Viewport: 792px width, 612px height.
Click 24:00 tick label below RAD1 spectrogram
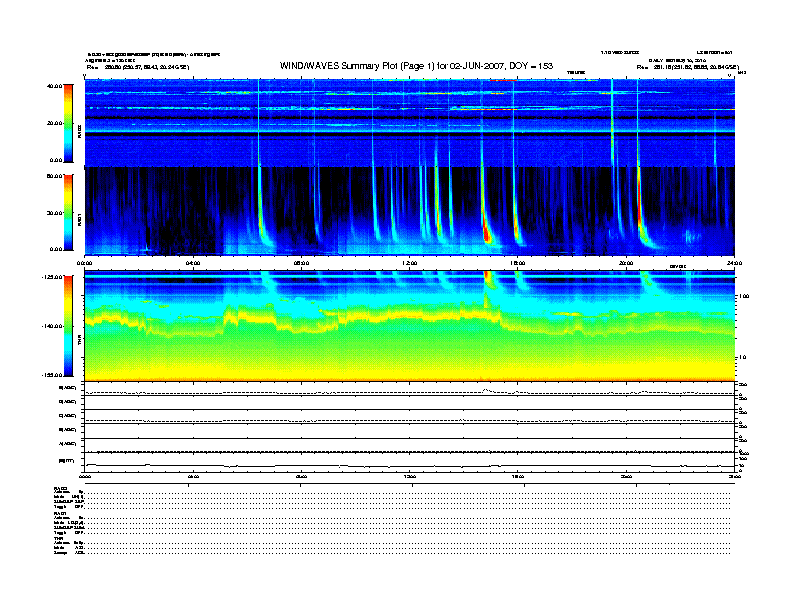734,263
